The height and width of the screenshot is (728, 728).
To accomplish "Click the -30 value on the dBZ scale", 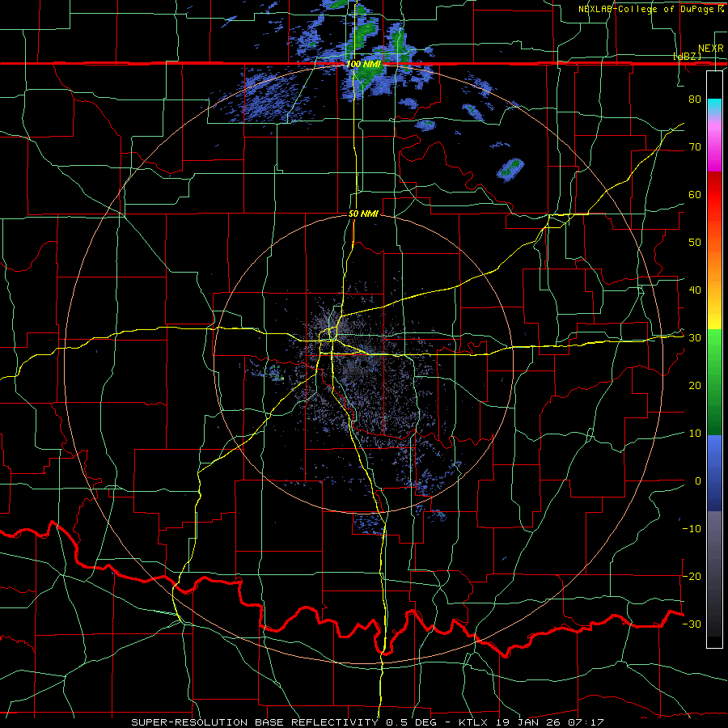I will tap(692, 624).
